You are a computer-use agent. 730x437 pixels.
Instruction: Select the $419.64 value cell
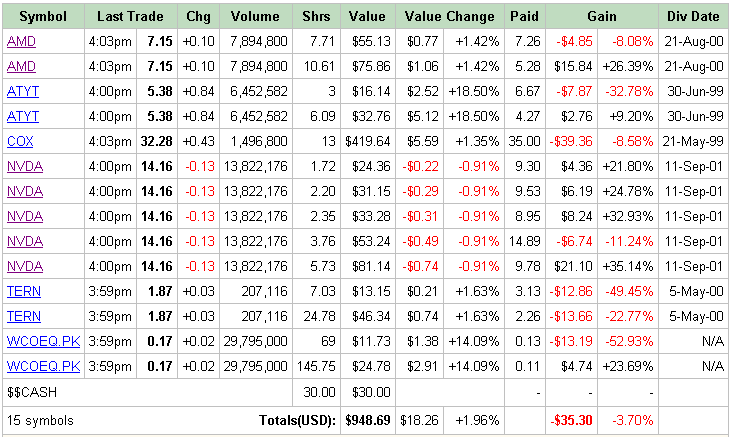pyautogui.click(x=368, y=141)
